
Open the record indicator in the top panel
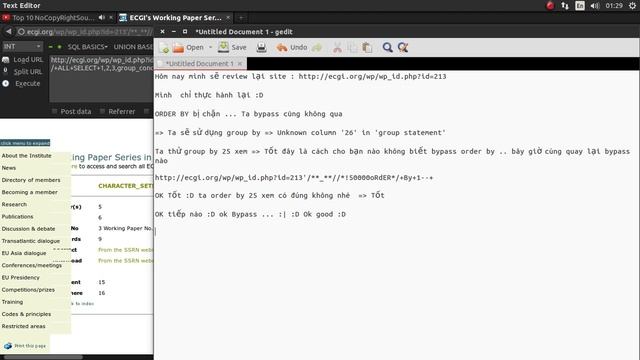[550, 5]
